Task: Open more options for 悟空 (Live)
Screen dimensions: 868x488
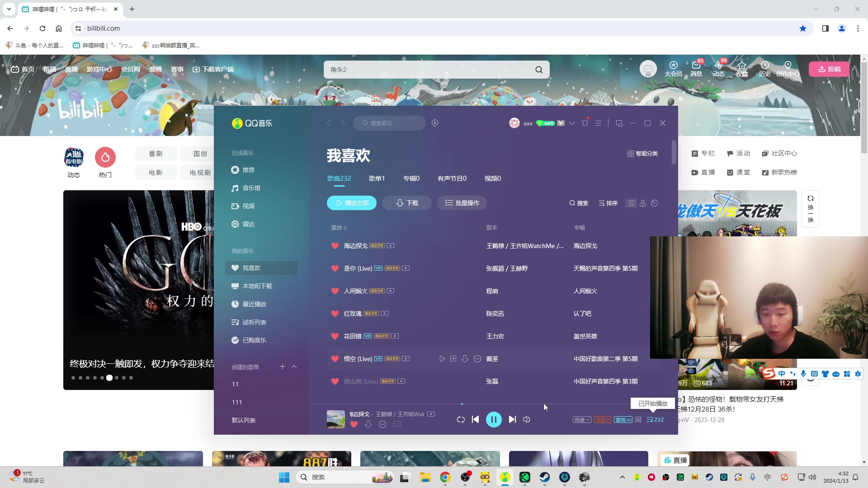Action: coord(477,359)
